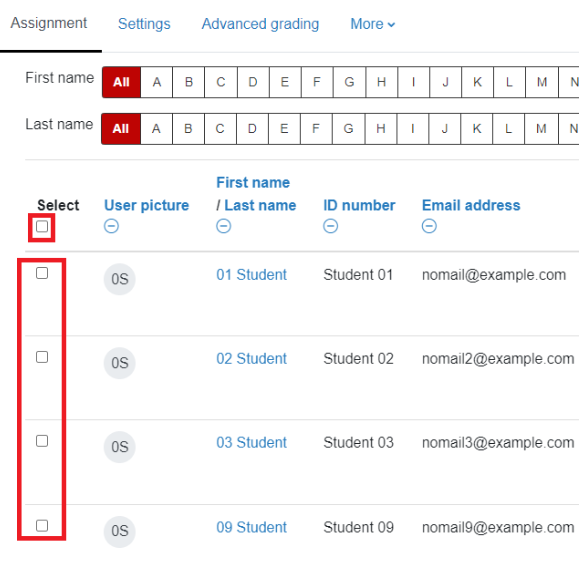Select the checkbox for 09 Student
This screenshot has width=579, height=583.
42,525
